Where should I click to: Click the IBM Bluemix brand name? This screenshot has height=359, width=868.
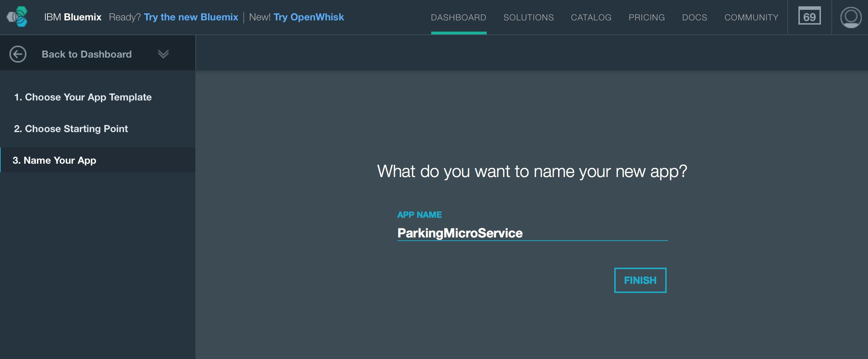pyautogui.click(x=73, y=17)
